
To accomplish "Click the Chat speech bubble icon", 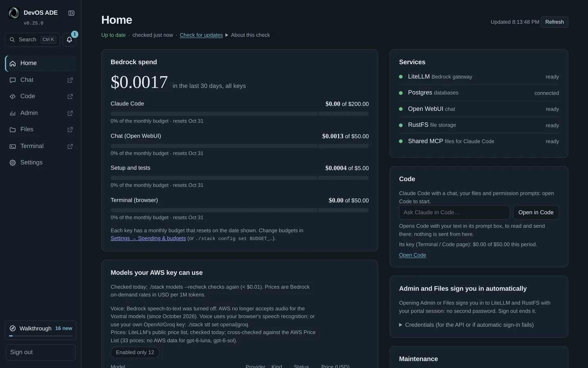I will 13,80.
